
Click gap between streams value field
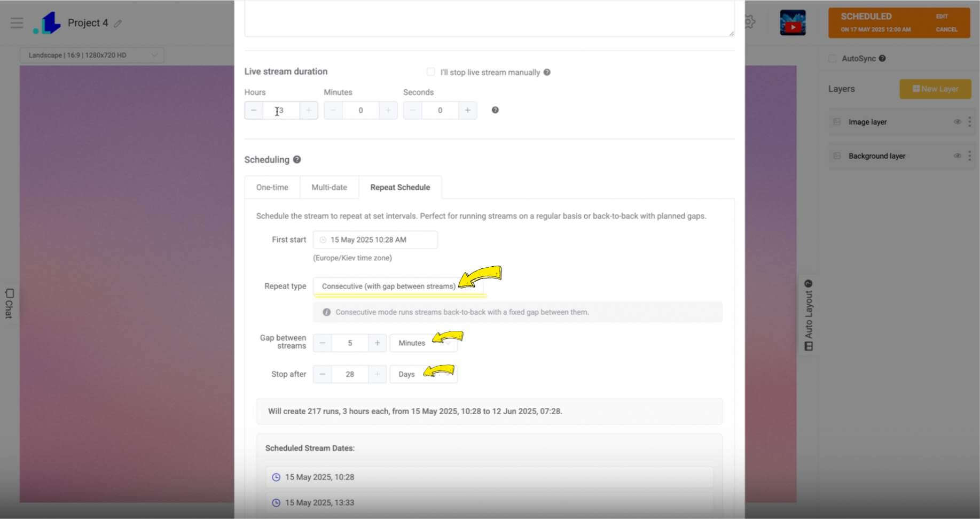click(350, 343)
